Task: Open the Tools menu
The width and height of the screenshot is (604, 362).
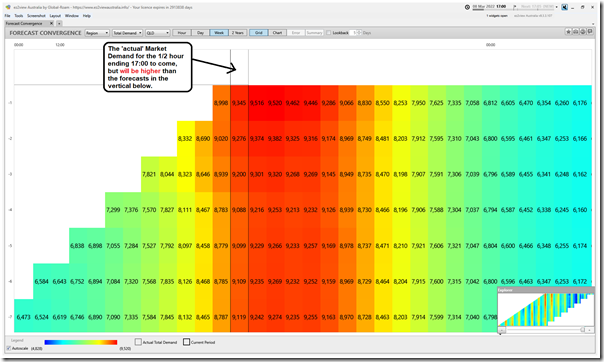Action: pos(19,16)
